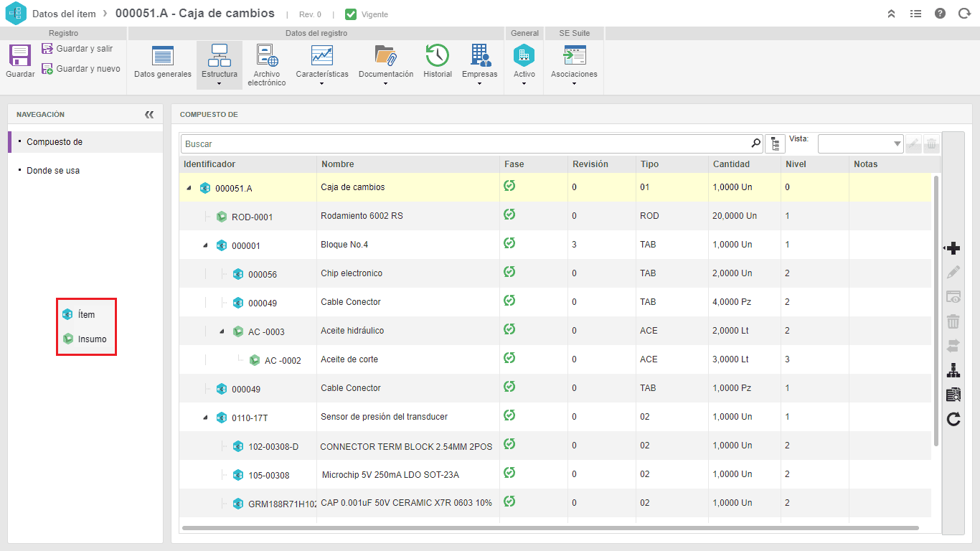Open the help question mark icon

point(940,14)
